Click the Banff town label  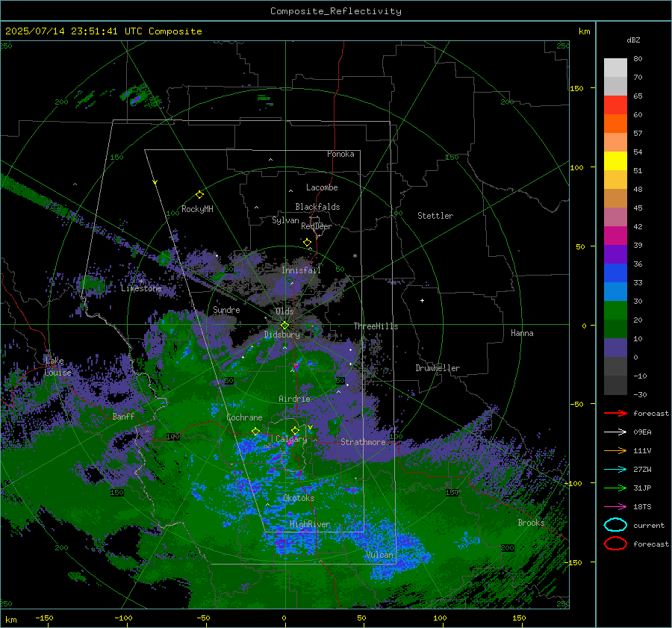pyautogui.click(x=123, y=416)
